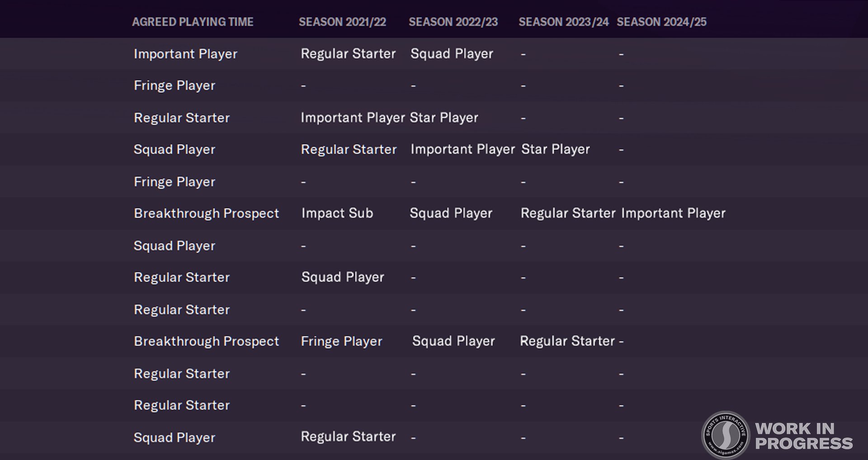Click the Impact Sub cell
The height and width of the screenshot is (460, 868).
point(337,213)
